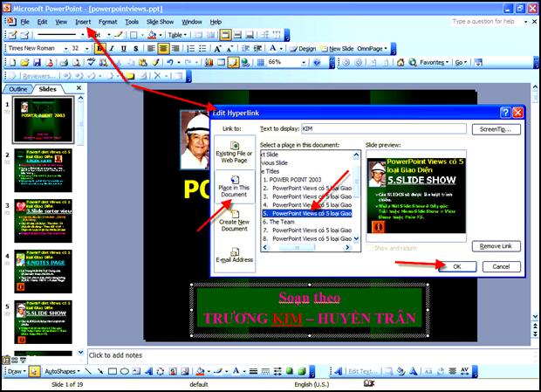This screenshot has height=392, width=541.
Task: Open the Font size dropdown
Action: point(86,49)
